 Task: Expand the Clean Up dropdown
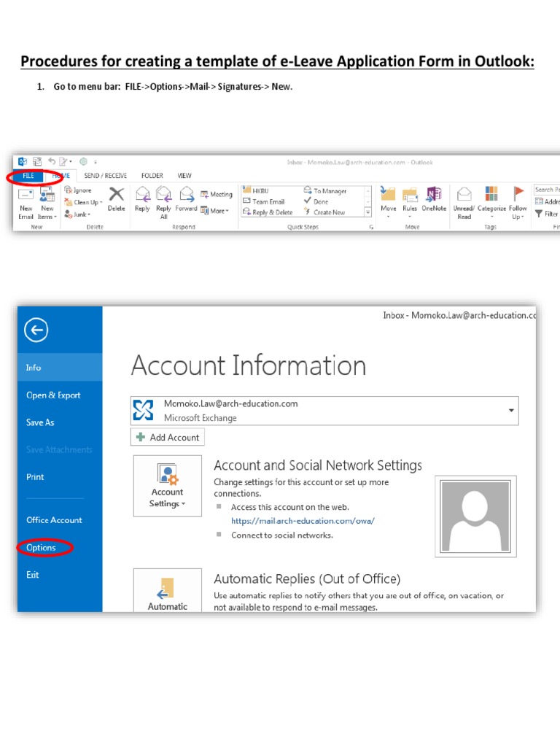tap(83, 202)
